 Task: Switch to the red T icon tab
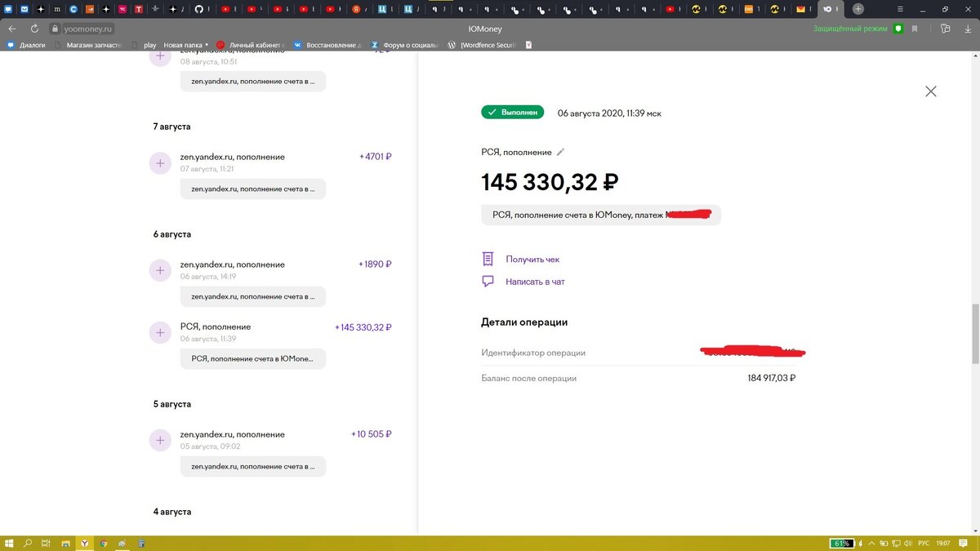pos(139,9)
